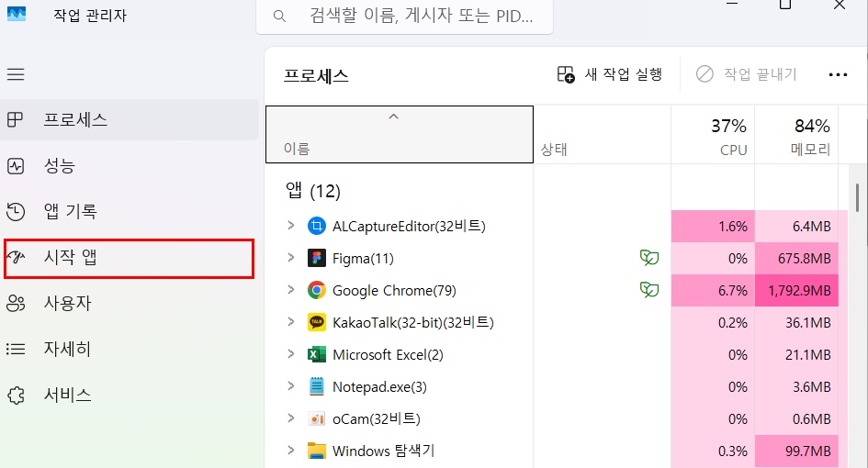Sort by the 상태 column header

603,134
